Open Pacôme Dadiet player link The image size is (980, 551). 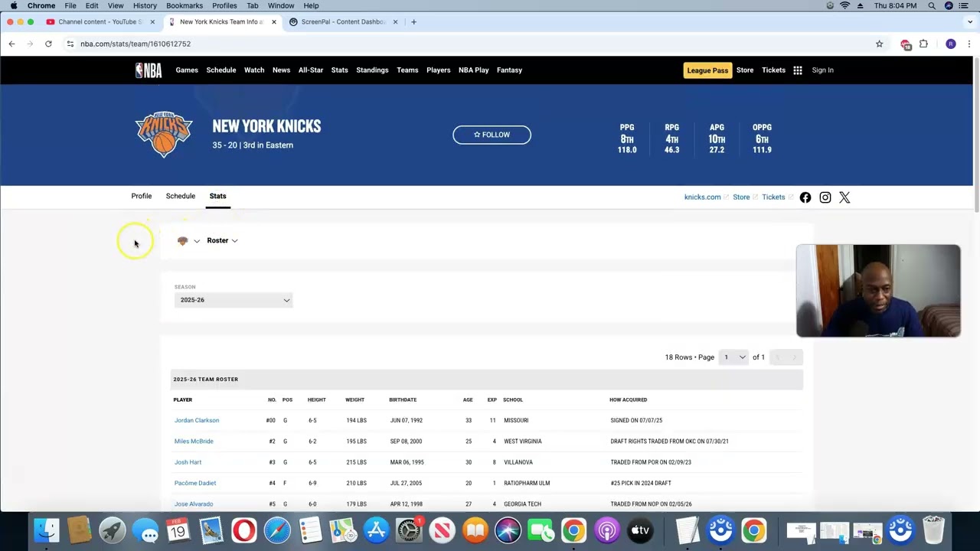coord(195,483)
